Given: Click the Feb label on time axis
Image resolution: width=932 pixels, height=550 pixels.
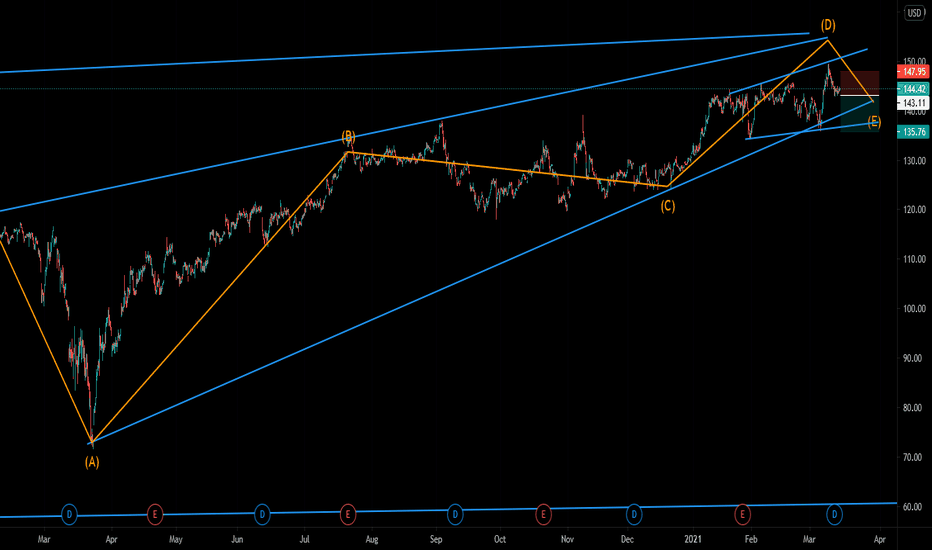Looking at the screenshot, I should (x=751, y=539).
